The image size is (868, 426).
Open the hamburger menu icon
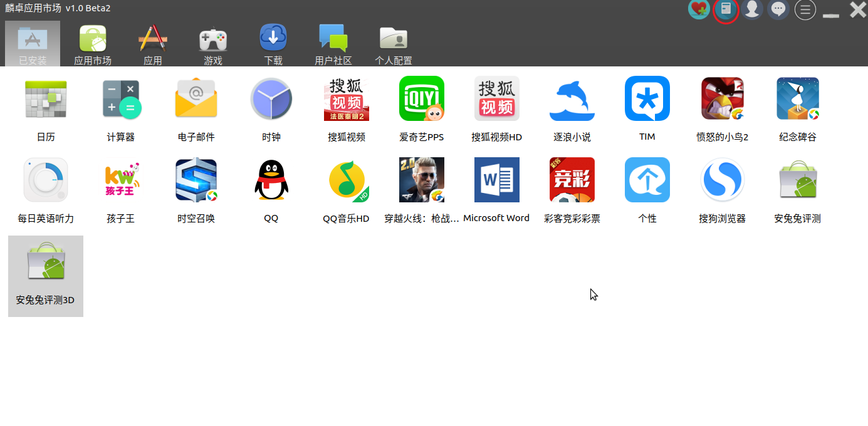[805, 9]
